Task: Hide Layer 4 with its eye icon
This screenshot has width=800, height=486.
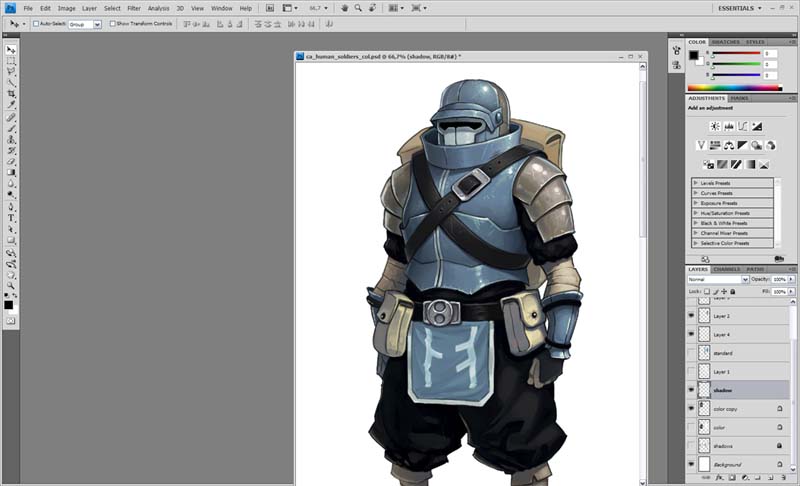Action: 691,335
